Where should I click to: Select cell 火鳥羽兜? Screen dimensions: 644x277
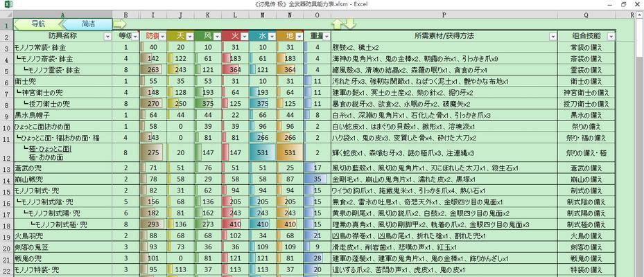[63, 236]
